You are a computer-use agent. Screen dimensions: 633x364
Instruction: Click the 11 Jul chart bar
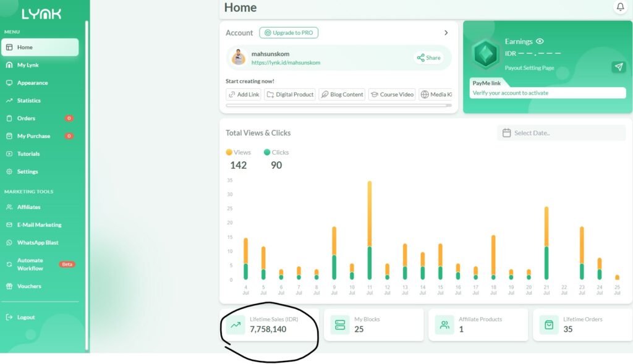(x=370, y=231)
